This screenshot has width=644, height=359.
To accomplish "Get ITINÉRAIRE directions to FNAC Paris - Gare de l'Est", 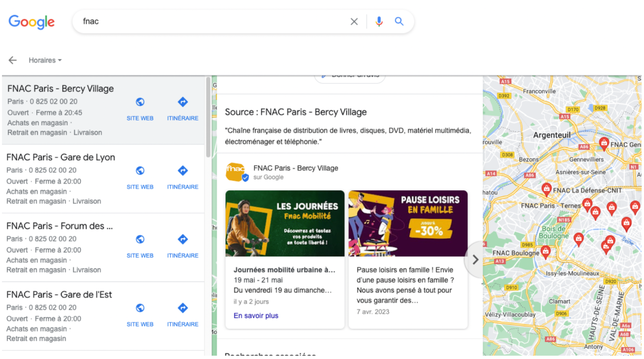I will [x=183, y=314].
